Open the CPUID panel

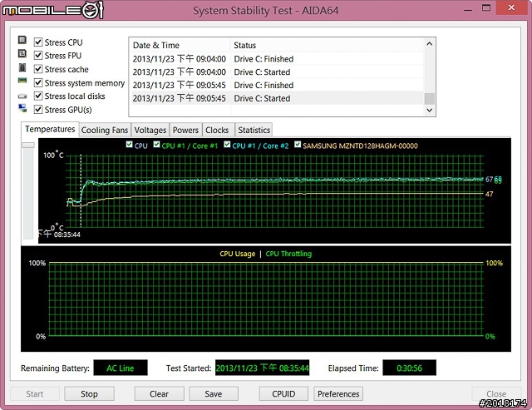283,393
